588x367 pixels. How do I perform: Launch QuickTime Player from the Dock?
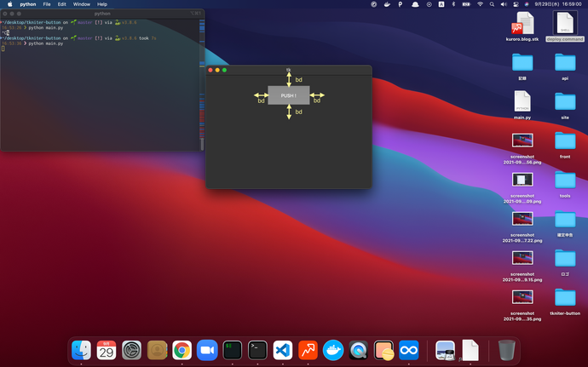(x=358, y=350)
